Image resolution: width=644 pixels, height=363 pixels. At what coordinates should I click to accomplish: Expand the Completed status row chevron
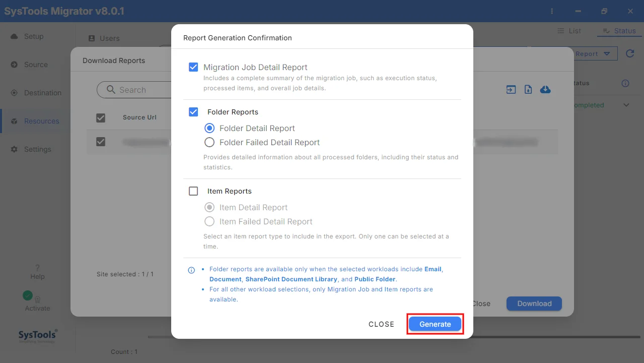626,105
